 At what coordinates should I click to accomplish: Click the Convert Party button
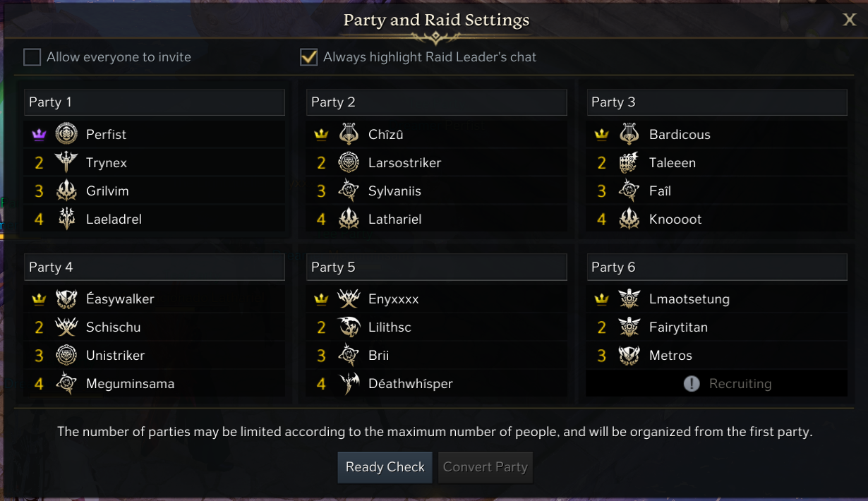tap(486, 467)
